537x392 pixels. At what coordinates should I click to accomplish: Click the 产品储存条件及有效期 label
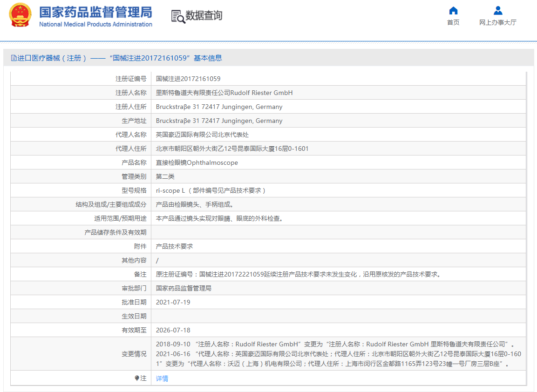click(116, 232)
